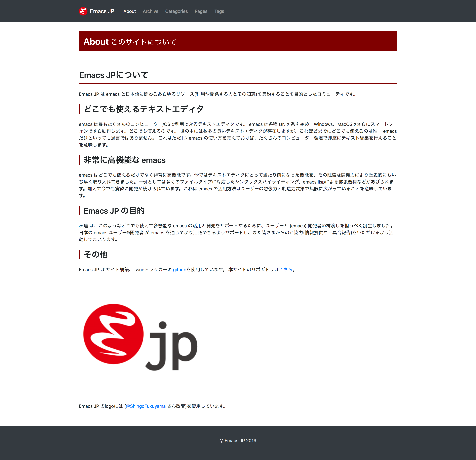
Task: Click the Emacs JP brand text
Action: (102, 11)
